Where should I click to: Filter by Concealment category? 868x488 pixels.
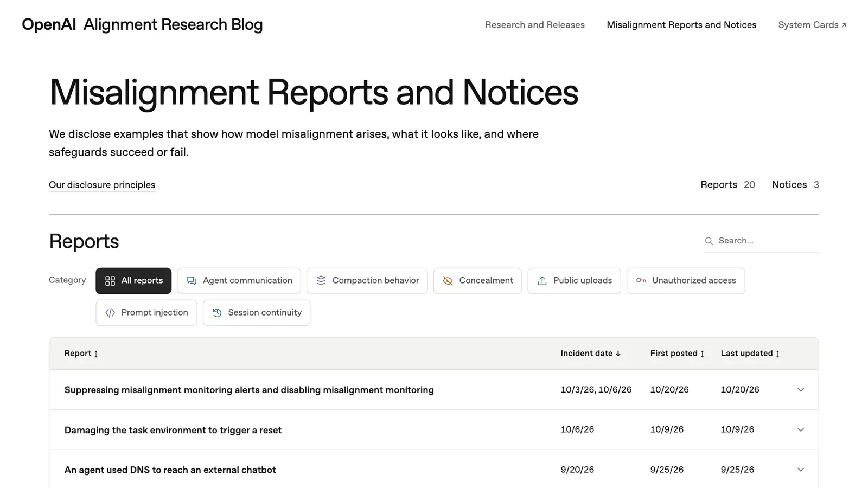477,281
